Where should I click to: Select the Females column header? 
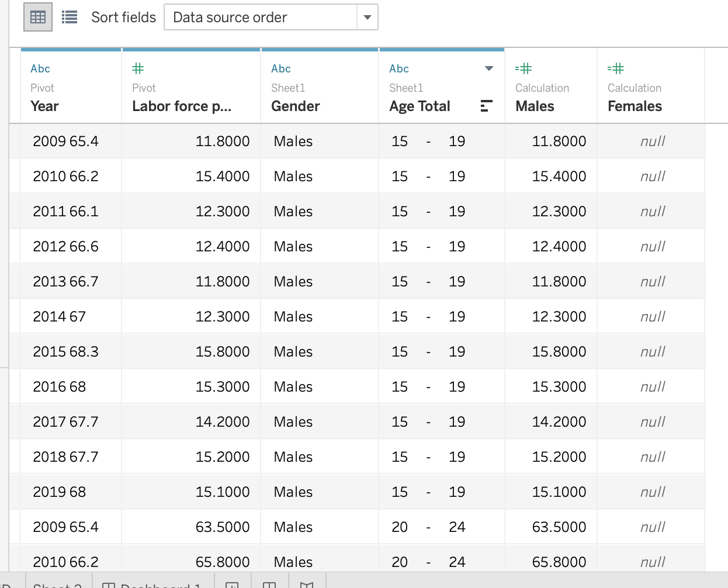tap(635, 106)
